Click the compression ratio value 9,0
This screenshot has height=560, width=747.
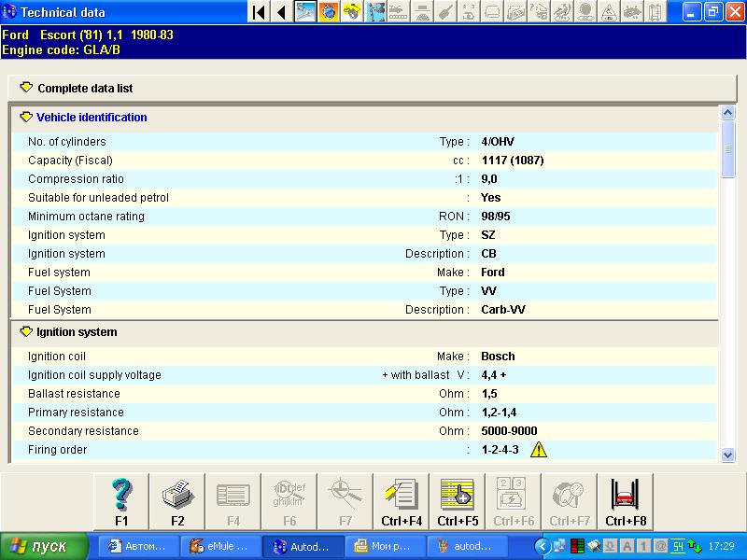click(488, 179)
